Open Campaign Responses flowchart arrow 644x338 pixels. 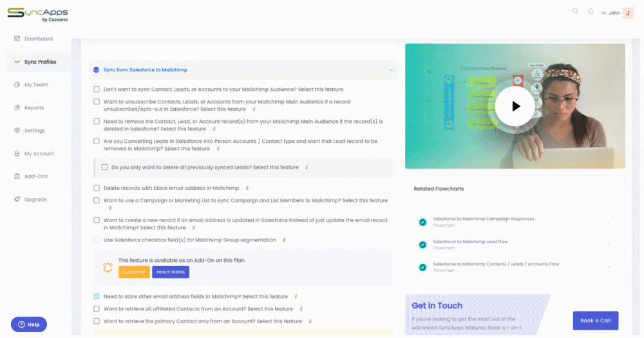pyautogui.click(x=609, y=222)
